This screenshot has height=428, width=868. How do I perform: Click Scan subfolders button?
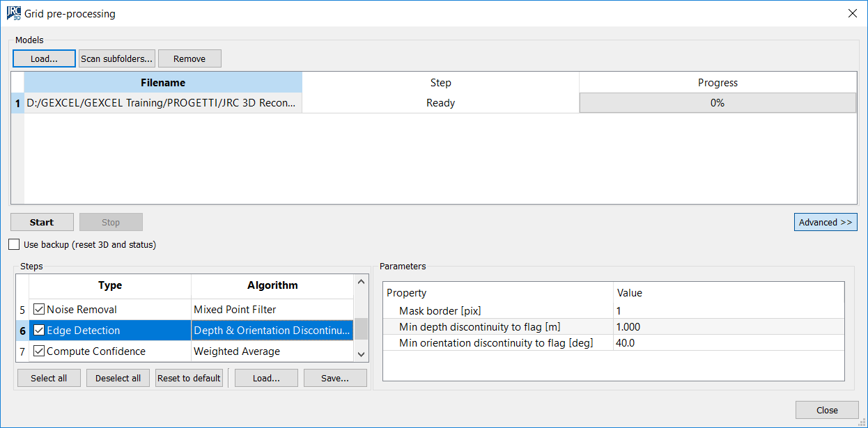point(116,58)
